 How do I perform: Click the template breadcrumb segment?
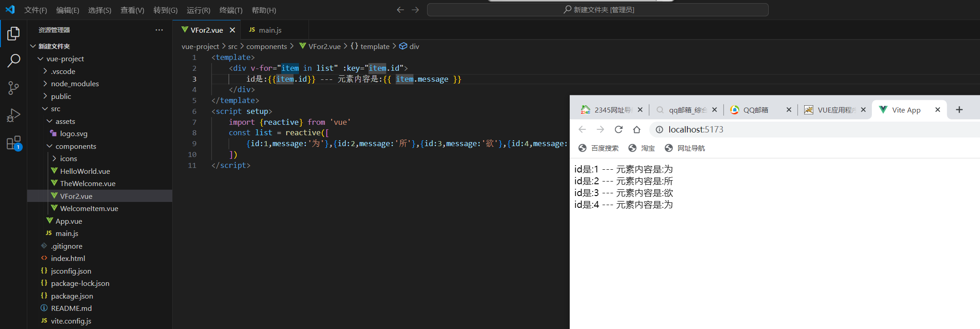375,46
